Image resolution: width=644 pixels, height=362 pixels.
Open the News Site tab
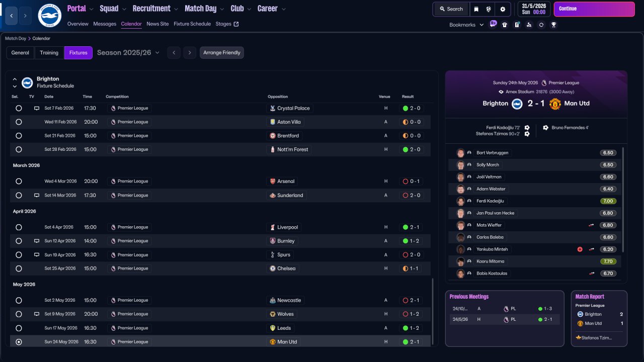tap(157, 24)
